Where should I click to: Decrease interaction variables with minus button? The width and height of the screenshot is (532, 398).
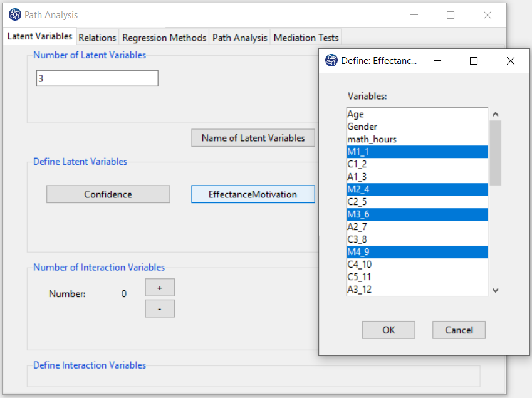[x=160, y=309]
